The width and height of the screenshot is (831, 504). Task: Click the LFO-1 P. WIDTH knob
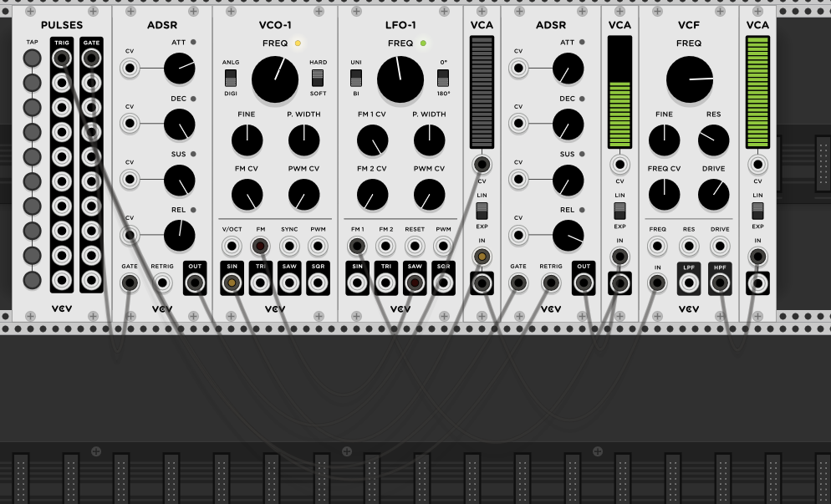click(429, 140)
